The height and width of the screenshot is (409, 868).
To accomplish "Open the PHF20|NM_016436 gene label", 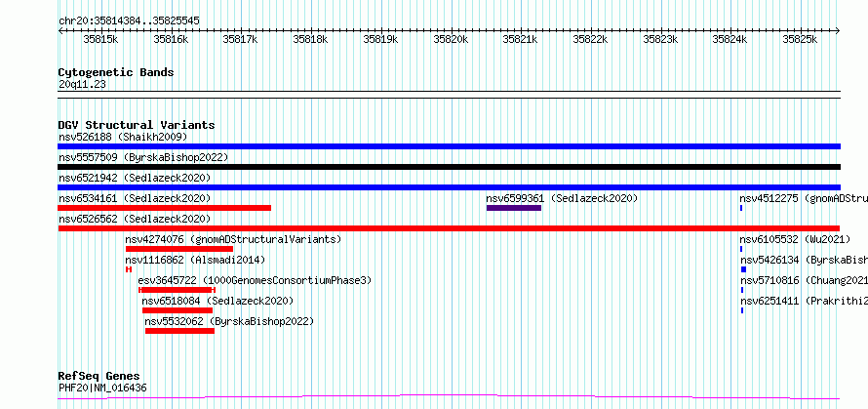I will click(x=102, y=388).
